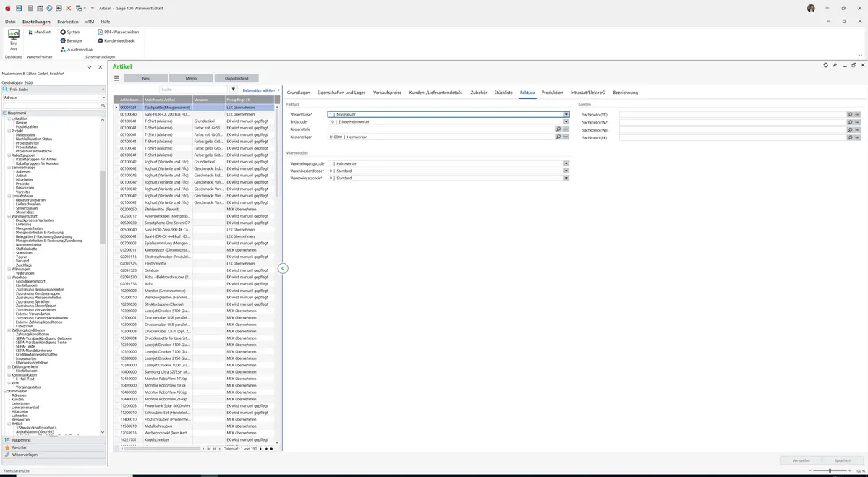
Task: Toggle the Dashboard Ein/Aus icon
Action: (x=13, y=39)
